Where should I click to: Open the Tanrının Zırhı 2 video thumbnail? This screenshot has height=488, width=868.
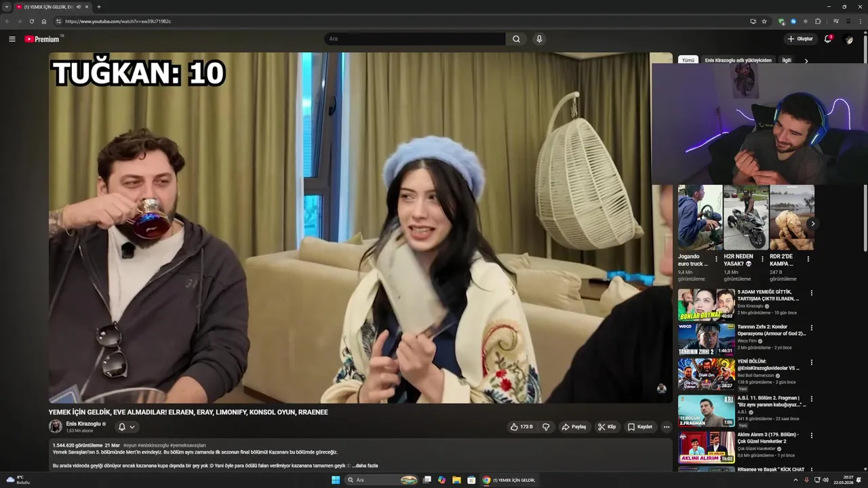point(706,340)
